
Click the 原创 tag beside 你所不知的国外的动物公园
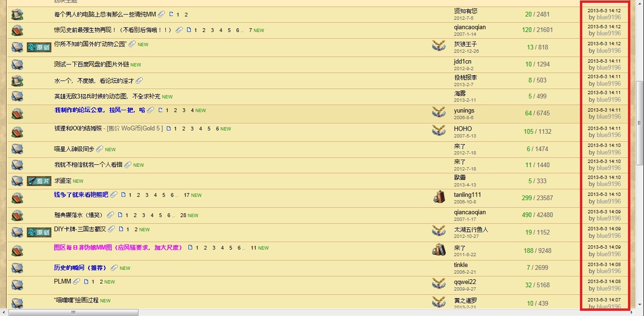[39, 48]
